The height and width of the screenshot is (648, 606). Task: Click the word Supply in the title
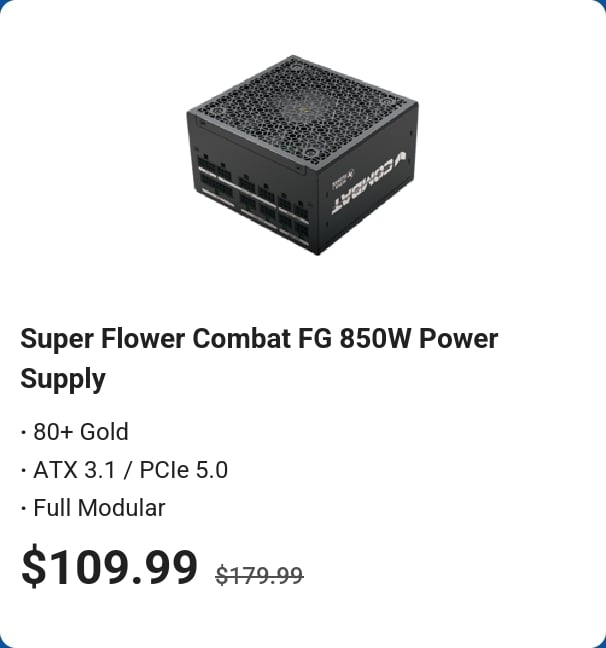coord(63,380)
